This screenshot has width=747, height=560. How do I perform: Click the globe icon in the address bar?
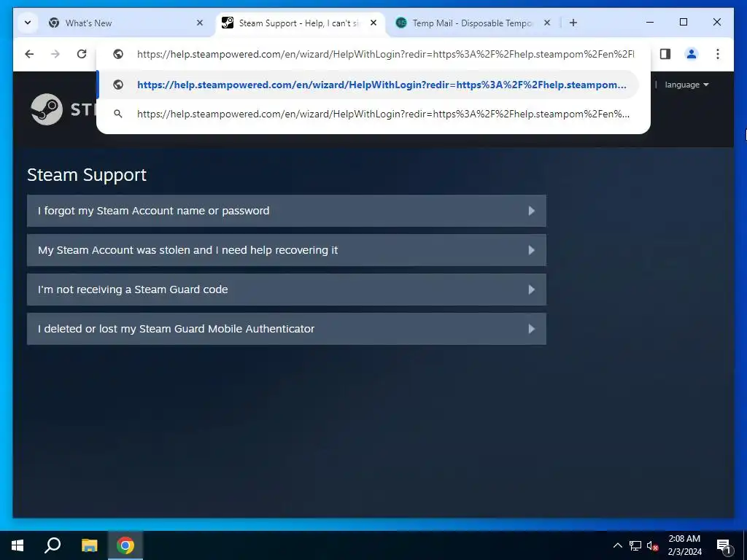(118, 54)
